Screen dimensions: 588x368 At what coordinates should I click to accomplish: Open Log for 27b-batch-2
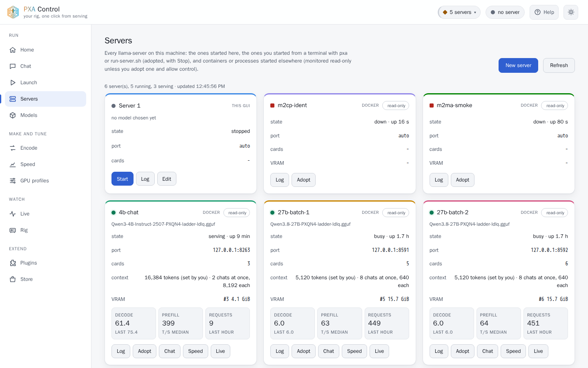pos(439,351)
